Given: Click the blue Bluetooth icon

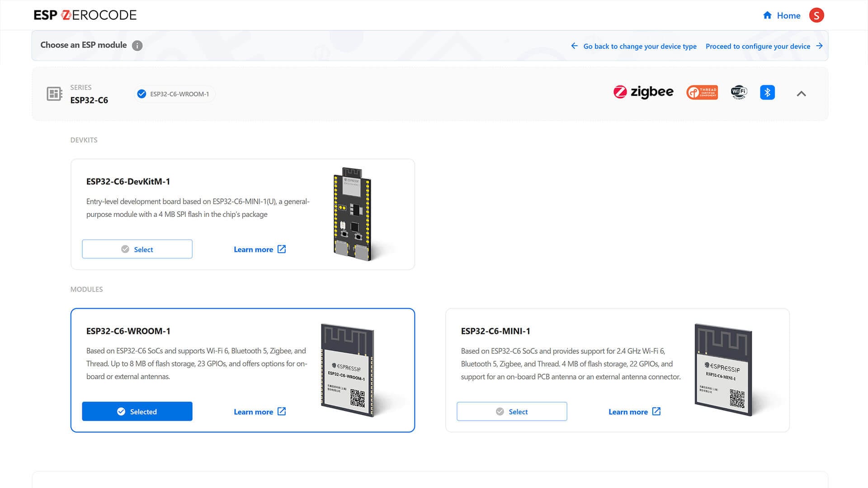Looking at the screenshot, I should click(x=767, y=92).
